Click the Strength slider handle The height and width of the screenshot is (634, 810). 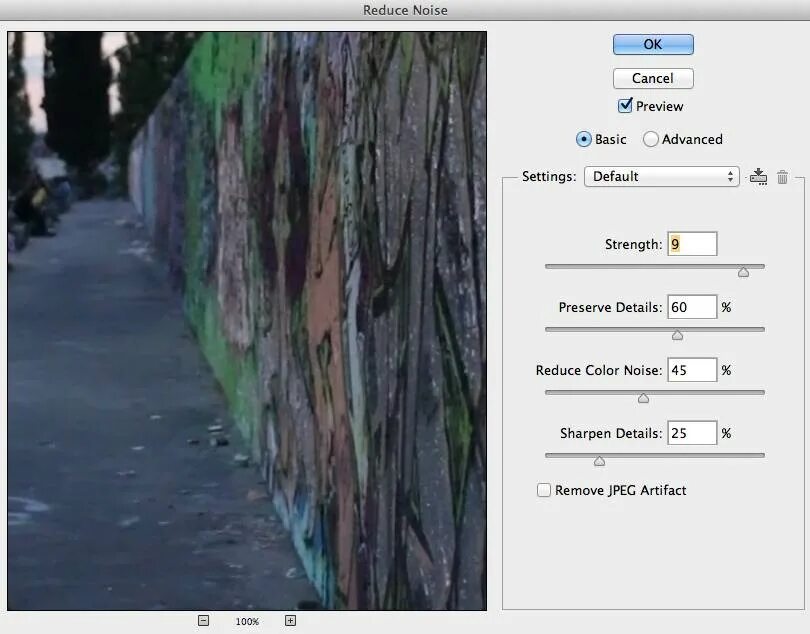[743, 272]
